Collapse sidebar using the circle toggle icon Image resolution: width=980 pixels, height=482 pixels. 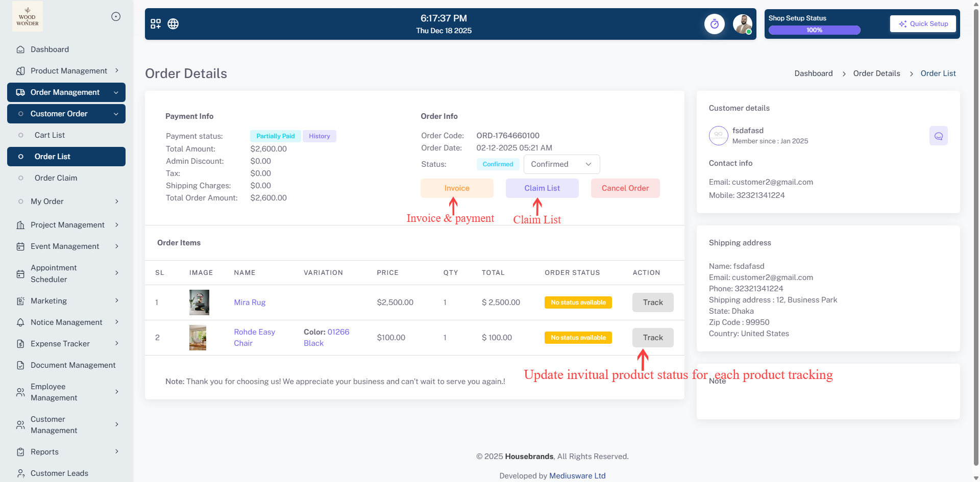click(x=116, y=16)
